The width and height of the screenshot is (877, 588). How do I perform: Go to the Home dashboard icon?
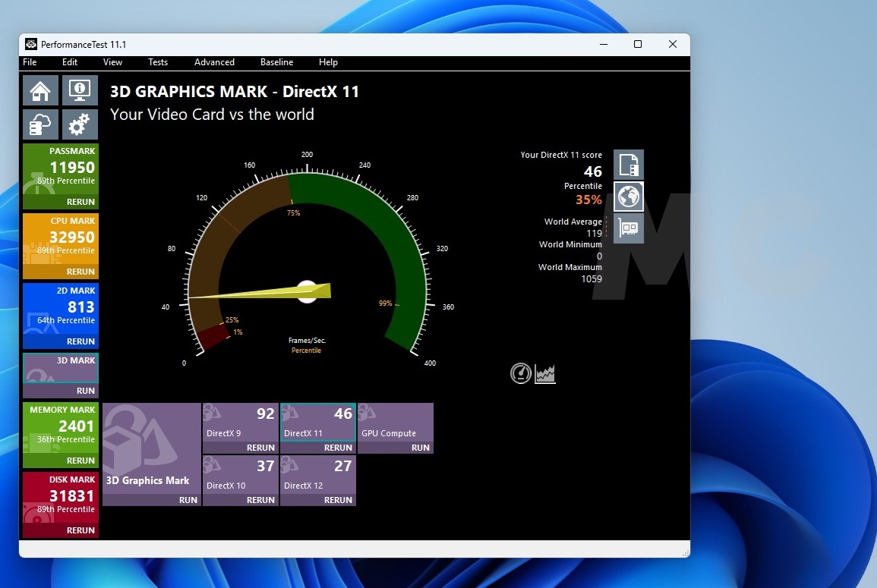[x=40, y=90]
